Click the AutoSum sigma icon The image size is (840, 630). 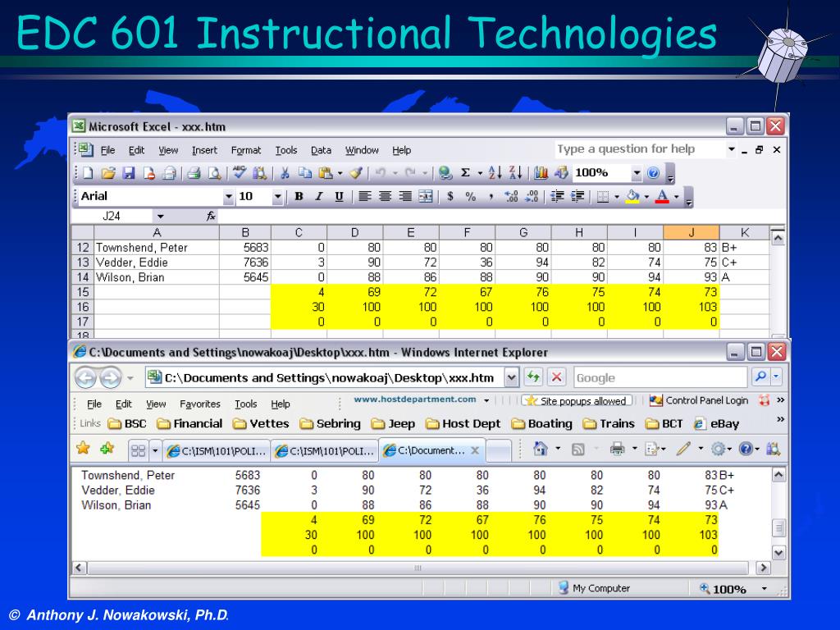pyautogui.click(x=466, y=173)
